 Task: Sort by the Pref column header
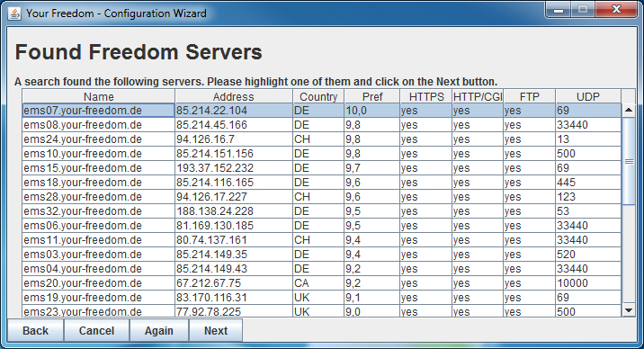pos(372,96)
